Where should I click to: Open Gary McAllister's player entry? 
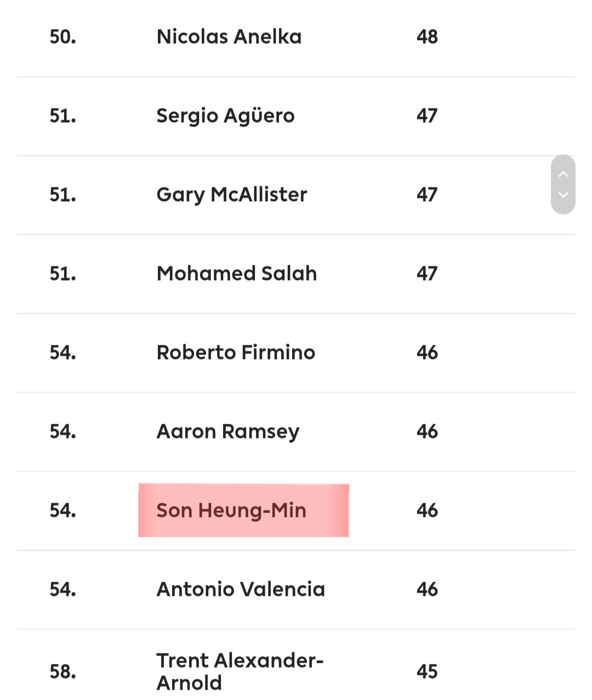click(x=231, y=195)
